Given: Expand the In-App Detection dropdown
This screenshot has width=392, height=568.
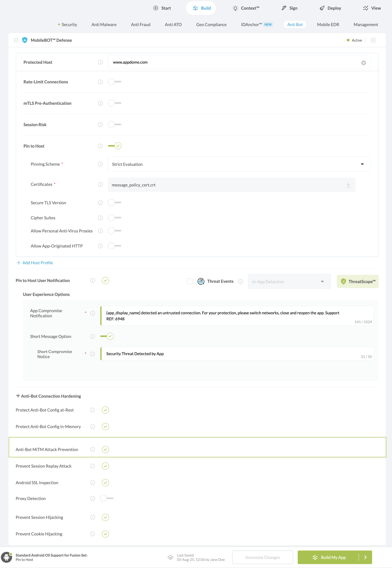Looking at the screenshot, I should pyautogui.click(x=322, y=282).
